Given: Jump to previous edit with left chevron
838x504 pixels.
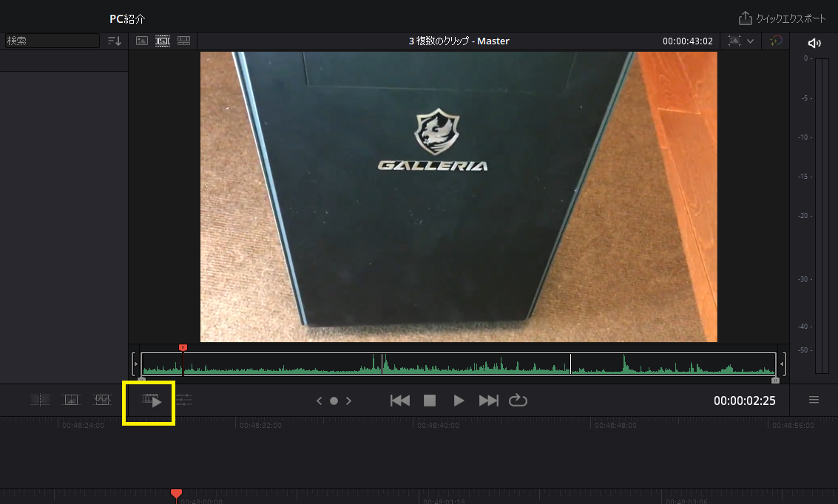Looking at the screenshot, I should [x=319, y=401].
